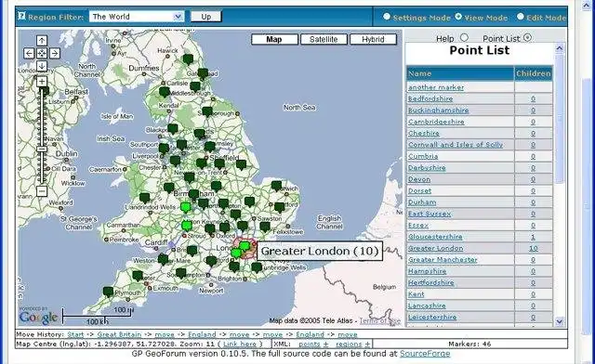
Task: Select the Edit Mode radio button
Action: (521, 17)
